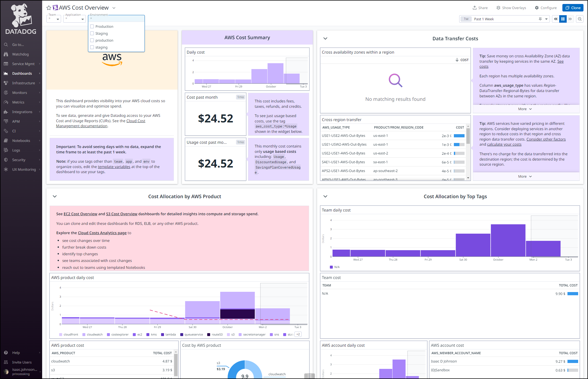Toggle route53 legend item in product chart
This screenshot has width=588, height=379.
click(215, 334)
